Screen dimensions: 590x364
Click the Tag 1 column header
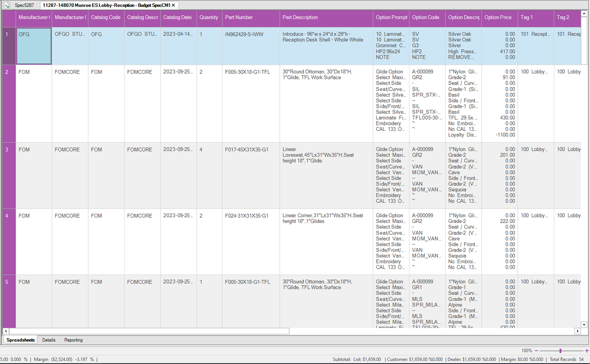[x=536, y=17]
